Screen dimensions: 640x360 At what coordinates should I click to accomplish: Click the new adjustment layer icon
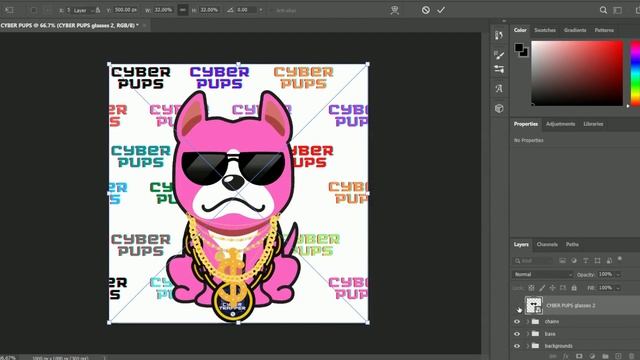[x=592, y=356]
